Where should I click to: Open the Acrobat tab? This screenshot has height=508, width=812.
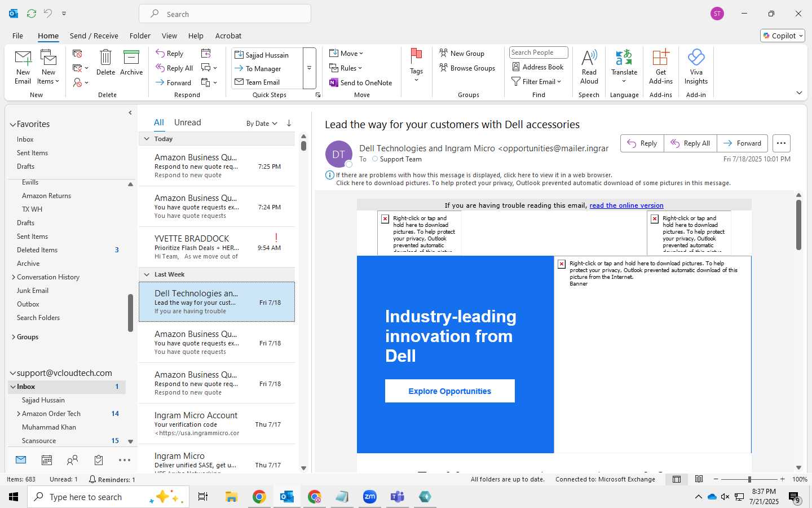click(x=228, y=36)
